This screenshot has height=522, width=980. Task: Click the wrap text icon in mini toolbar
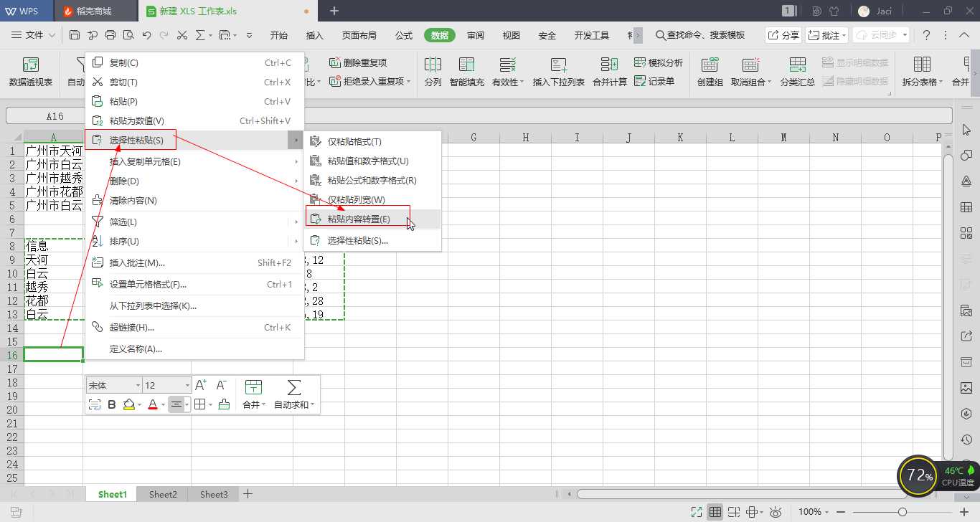coord(95,404)
